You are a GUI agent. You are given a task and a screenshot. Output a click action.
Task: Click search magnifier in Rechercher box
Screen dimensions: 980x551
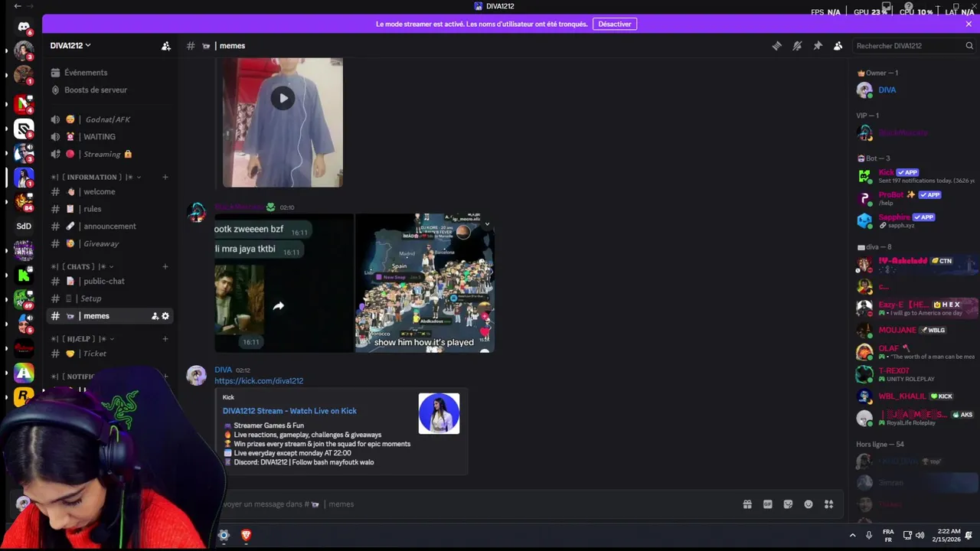[969, 46]
